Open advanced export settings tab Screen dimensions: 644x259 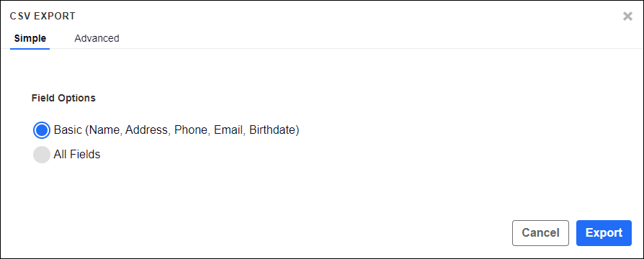coord(97,38)
